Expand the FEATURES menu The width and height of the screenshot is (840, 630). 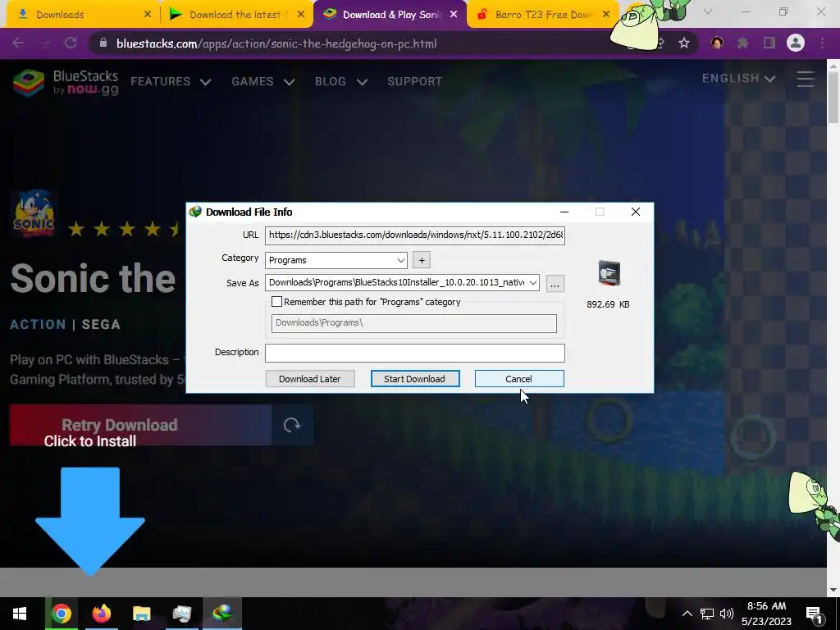171,81
